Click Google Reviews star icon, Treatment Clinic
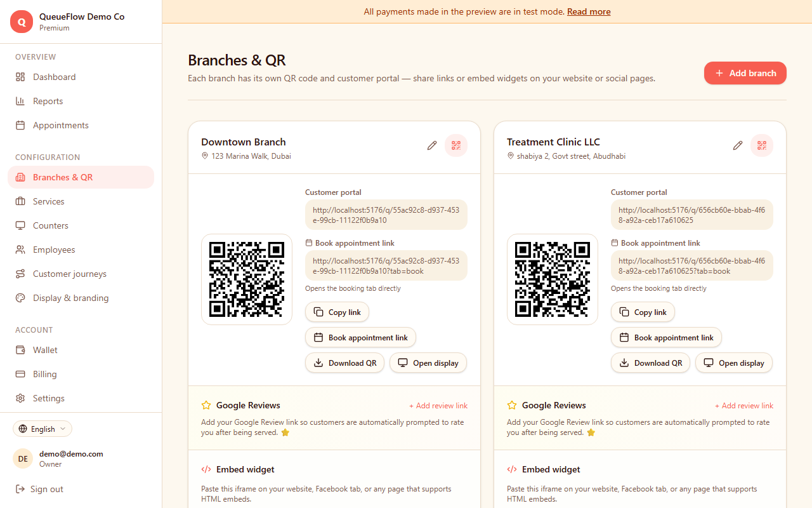Screen dimensions: 812x508 coord(512,405)
